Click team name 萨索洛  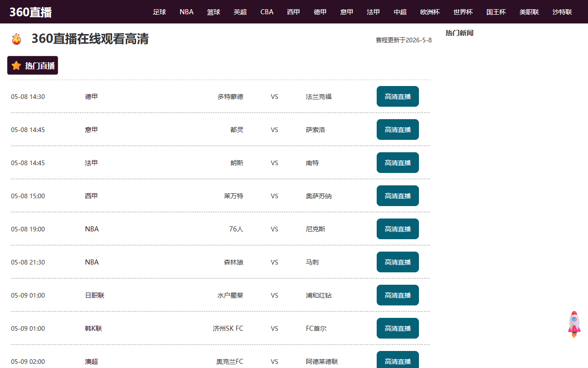point(316,130)
